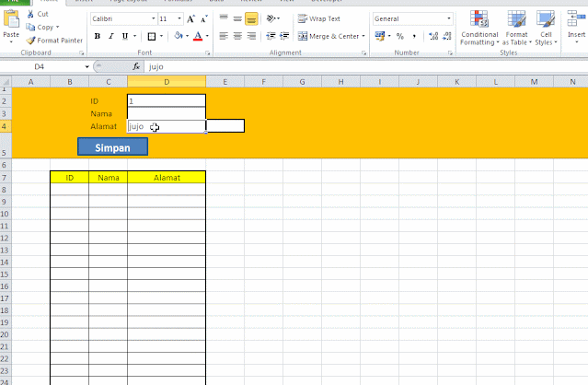588x385 pixels.
Task: Toggle the highlighted Bottom Align button
Action: tap(251, 18)
